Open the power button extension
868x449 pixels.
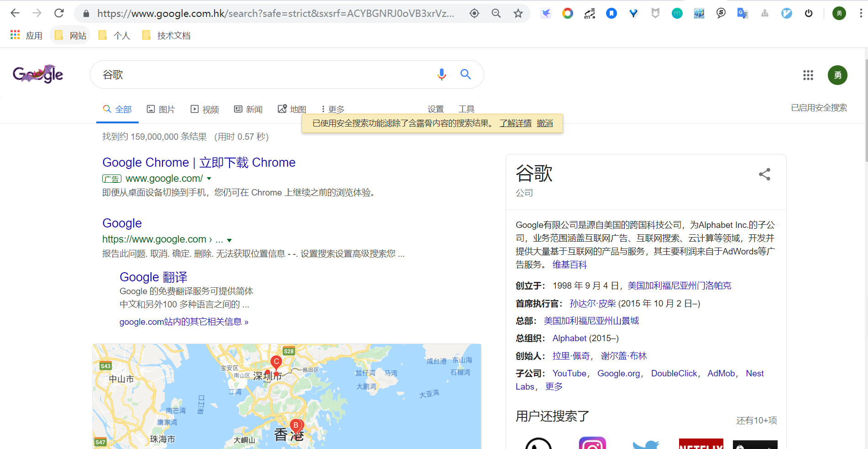(809, 13)
